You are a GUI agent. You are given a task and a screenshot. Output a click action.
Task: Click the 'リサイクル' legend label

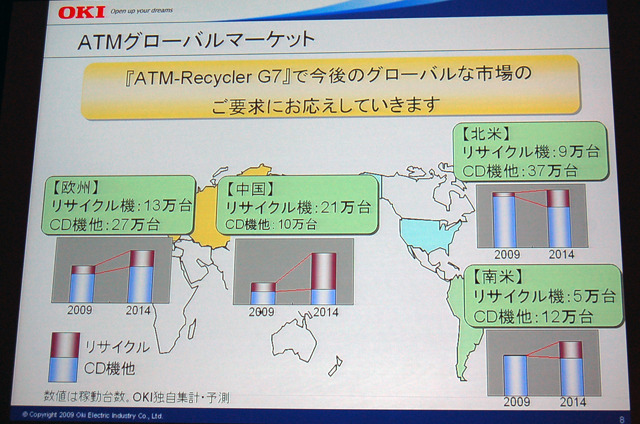point(117,347)
